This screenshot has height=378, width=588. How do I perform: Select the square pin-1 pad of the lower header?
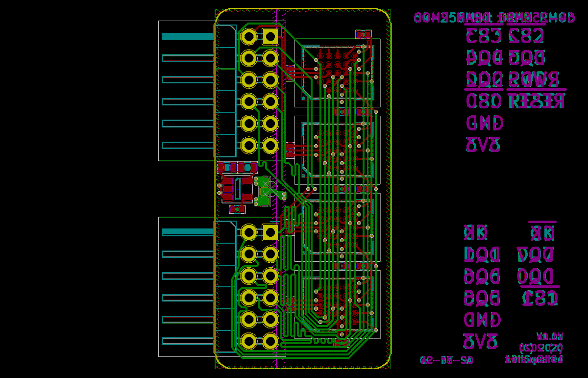270,232
